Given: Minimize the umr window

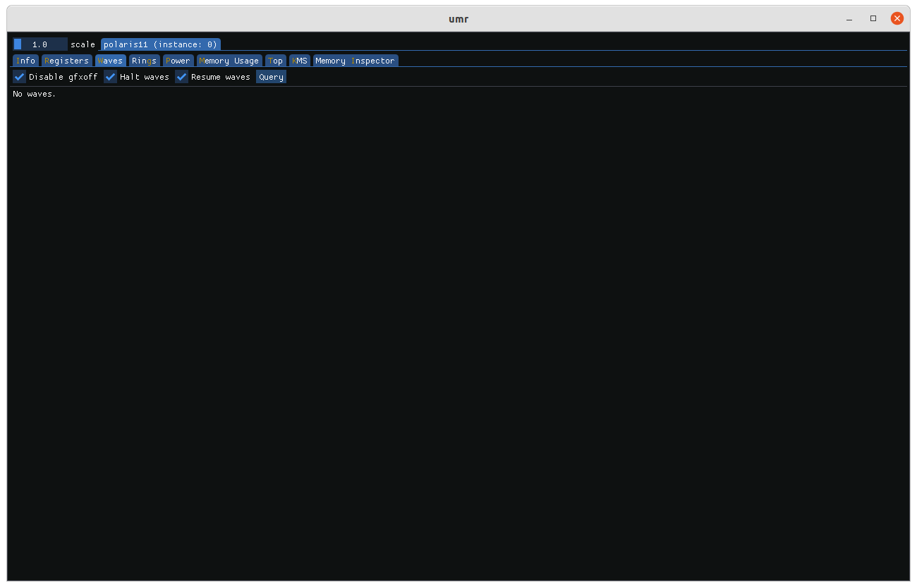Looking at the screenshot, I should pos(849,19).
